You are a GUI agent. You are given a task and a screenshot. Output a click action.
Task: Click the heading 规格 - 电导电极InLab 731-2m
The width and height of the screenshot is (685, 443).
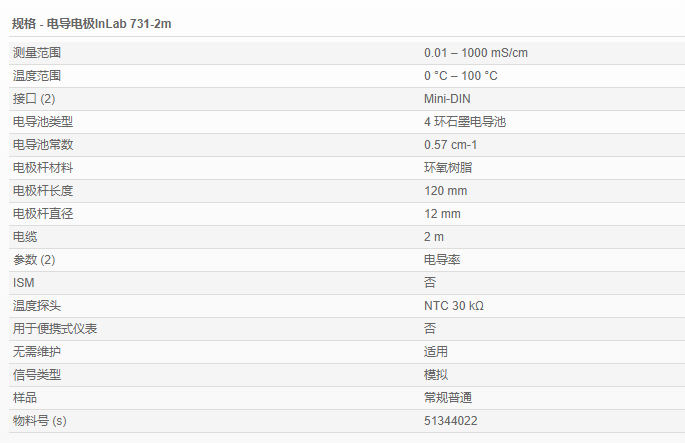pyautogui.click(x=91, y=23)
